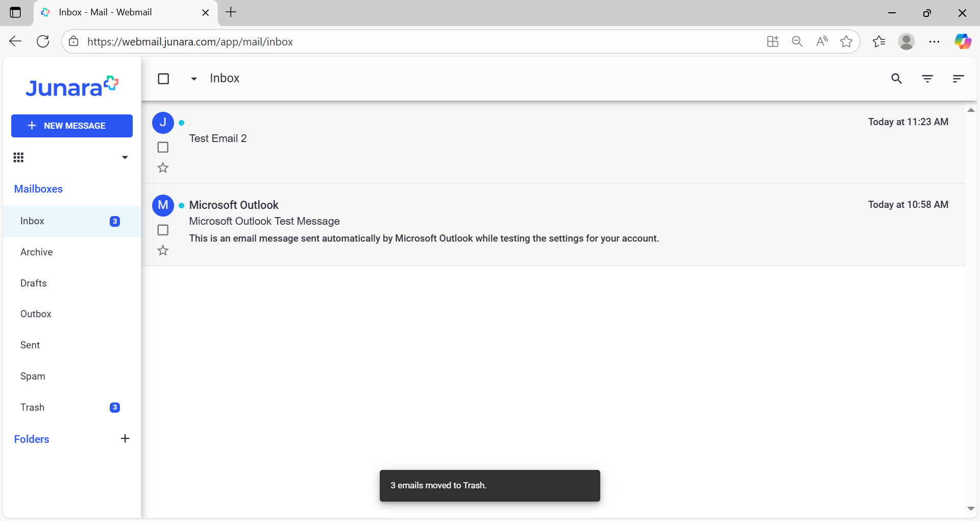The image size is (980, 521).
Task: Open the apps grid icon in sidebar
Action: coord(19,157)
